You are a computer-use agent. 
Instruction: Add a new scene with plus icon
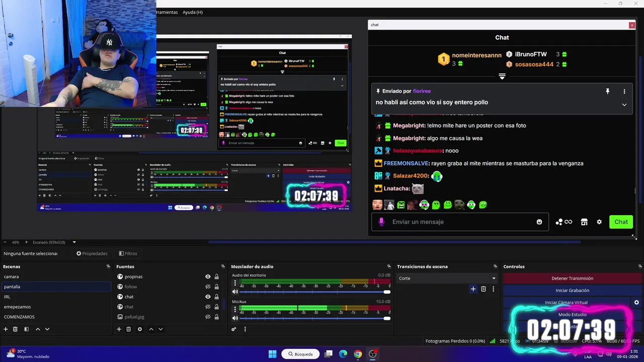pos(6,329)
